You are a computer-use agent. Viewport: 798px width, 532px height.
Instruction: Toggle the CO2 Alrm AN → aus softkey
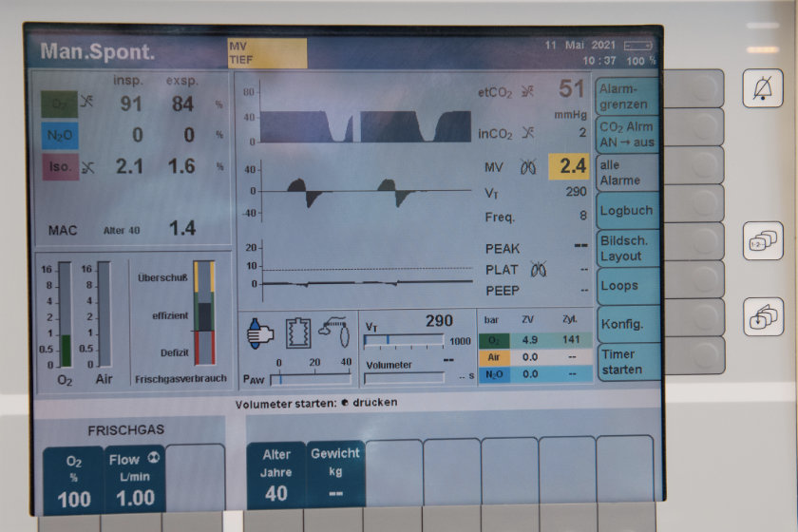(x=627, y=134)
